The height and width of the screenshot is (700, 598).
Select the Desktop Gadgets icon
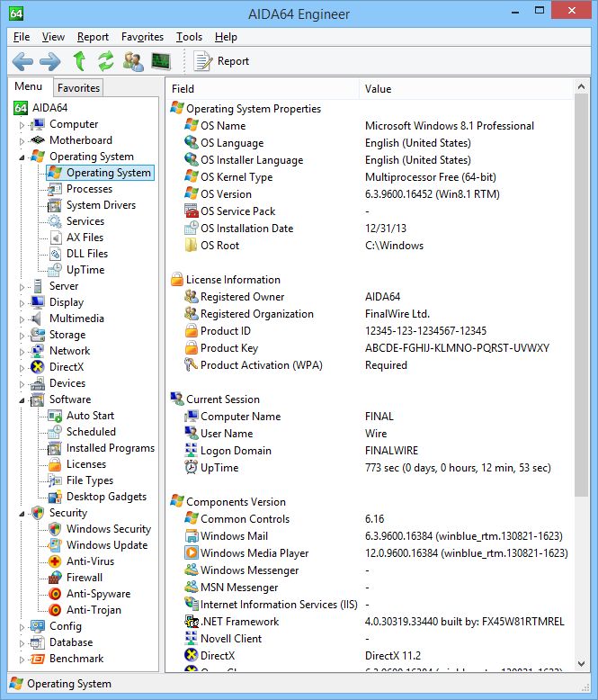(55, 497)
